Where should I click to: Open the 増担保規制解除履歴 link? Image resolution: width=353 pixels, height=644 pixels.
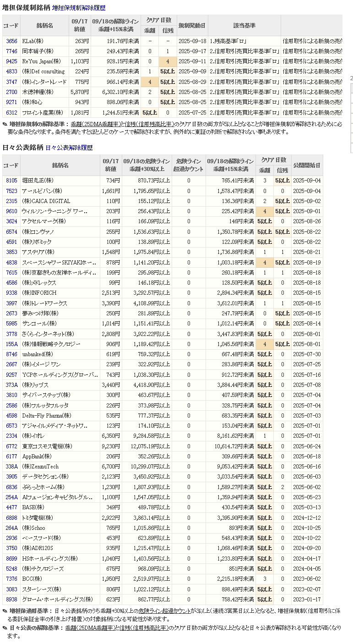coord(79,8)
